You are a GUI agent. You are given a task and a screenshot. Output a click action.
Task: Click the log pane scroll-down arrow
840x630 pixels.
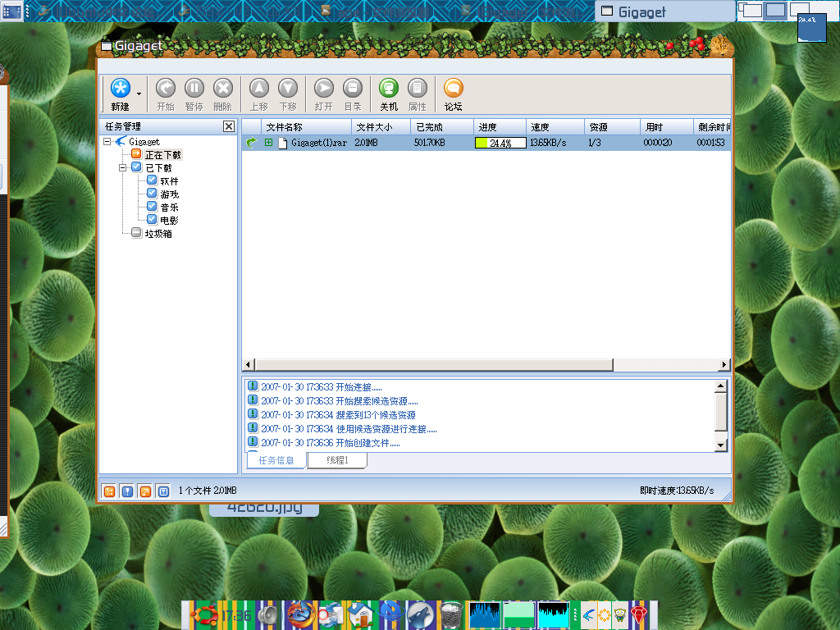point(720,445)
